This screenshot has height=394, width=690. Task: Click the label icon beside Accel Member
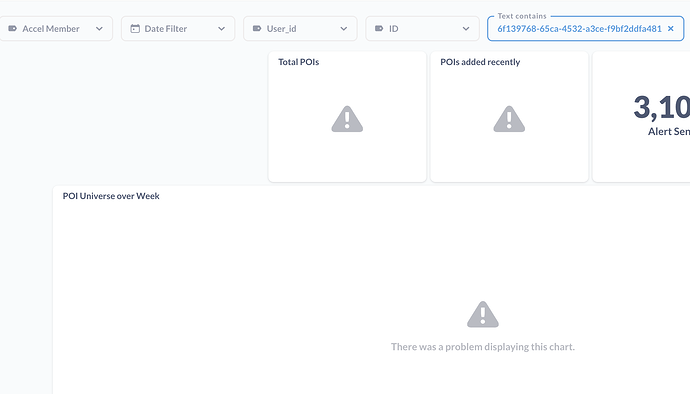pos(13,29)
